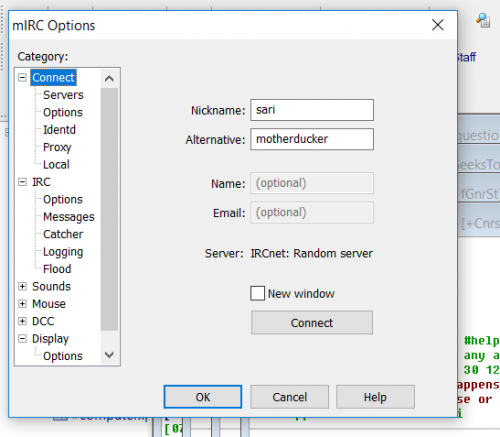Click the category list scroll up arrow
The height and width of the screenshot is (437, 500).
[x=109, y=78]
